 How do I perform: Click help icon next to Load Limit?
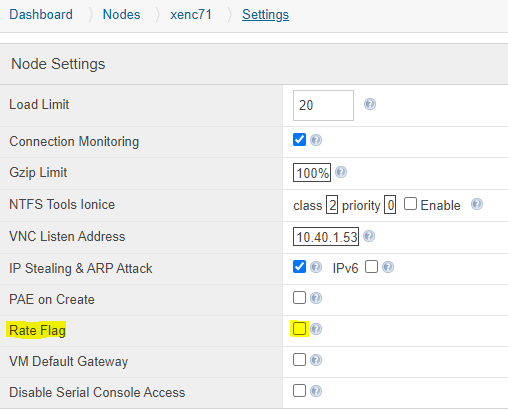pos(370,104)
